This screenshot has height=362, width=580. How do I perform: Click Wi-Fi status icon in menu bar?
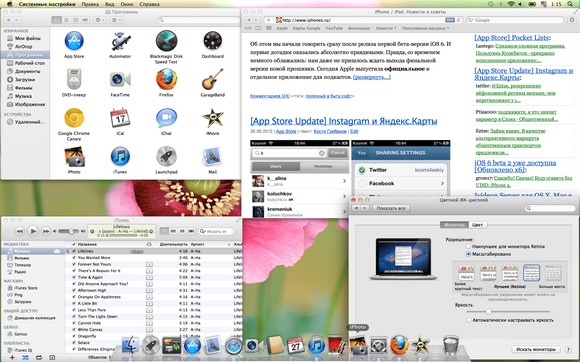click(511, 4)
